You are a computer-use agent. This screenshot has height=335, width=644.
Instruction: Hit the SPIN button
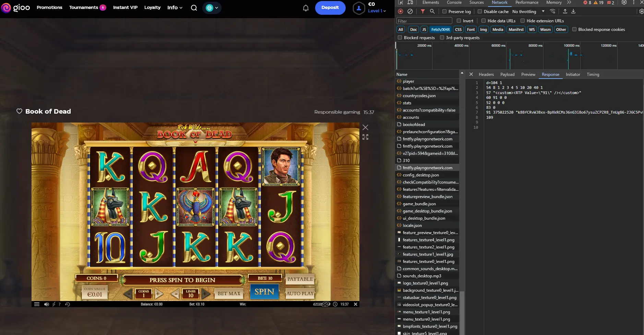point(264,292)
